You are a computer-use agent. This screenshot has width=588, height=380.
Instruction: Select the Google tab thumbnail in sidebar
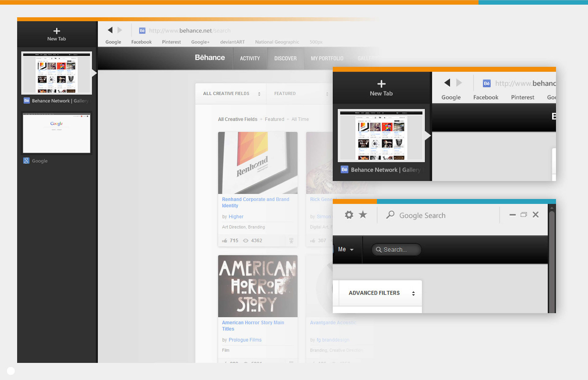(57, 133)
